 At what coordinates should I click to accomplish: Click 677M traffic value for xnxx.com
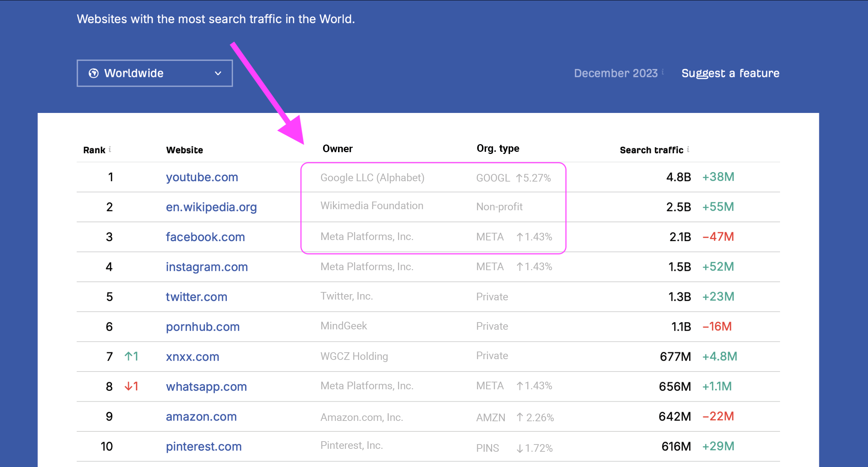(x=675, y=357)
